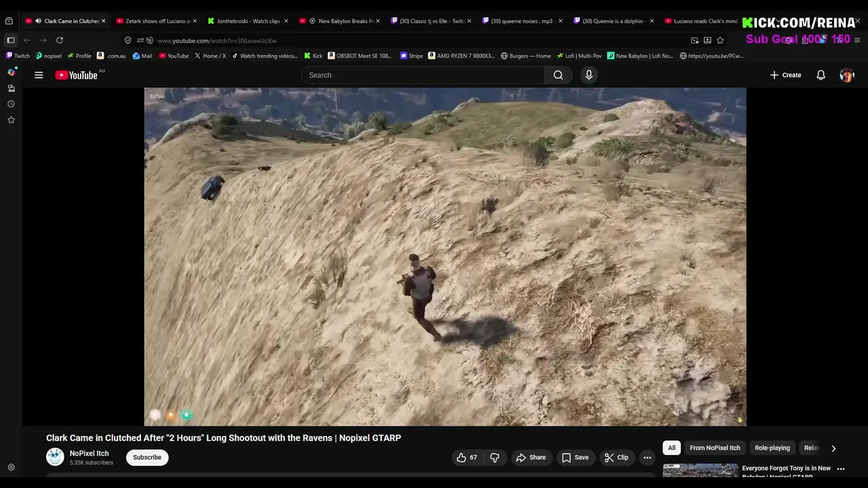Open the Burgers — Home bookmark
Image resolution: width=868 pixels, height=488 pixels.
pos(526,56)
